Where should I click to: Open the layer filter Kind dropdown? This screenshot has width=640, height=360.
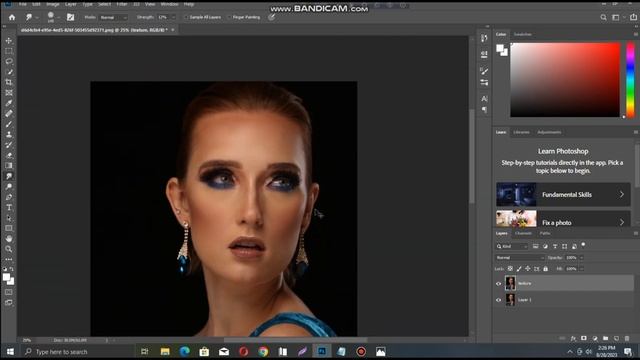coord(512,247)
